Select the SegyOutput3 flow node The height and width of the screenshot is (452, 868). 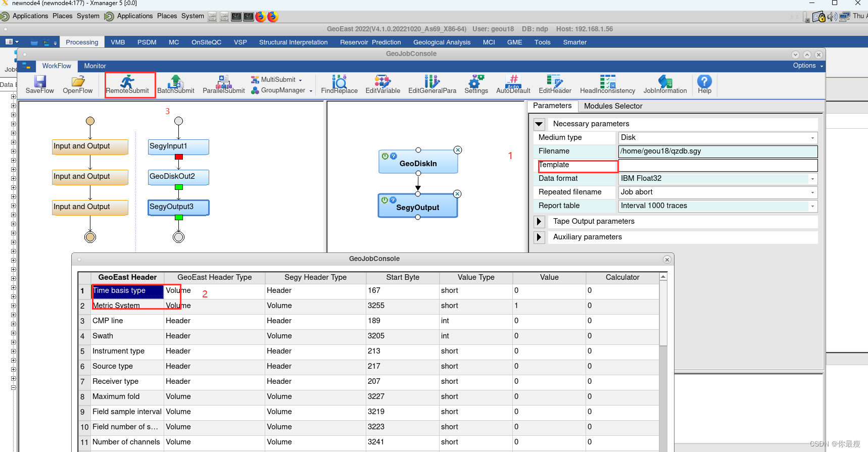tap(178, 207)
